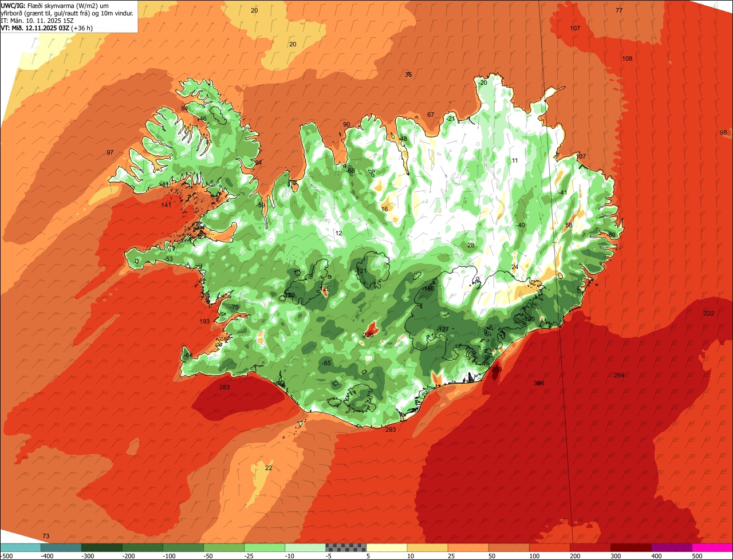
Task: Click the map value -127 on Vatnajökull
Action: coord(443,329)
